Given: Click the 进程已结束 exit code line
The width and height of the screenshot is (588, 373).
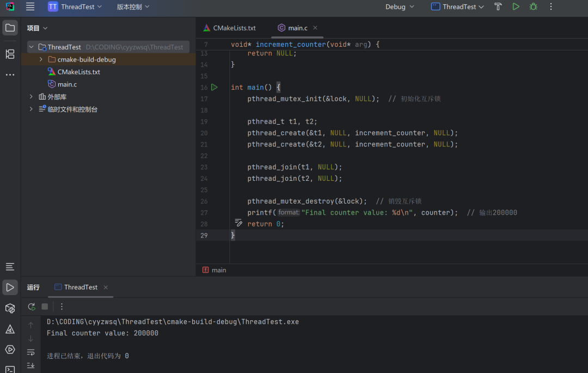Looking at the screenshot, I should [x=88, y=356].
